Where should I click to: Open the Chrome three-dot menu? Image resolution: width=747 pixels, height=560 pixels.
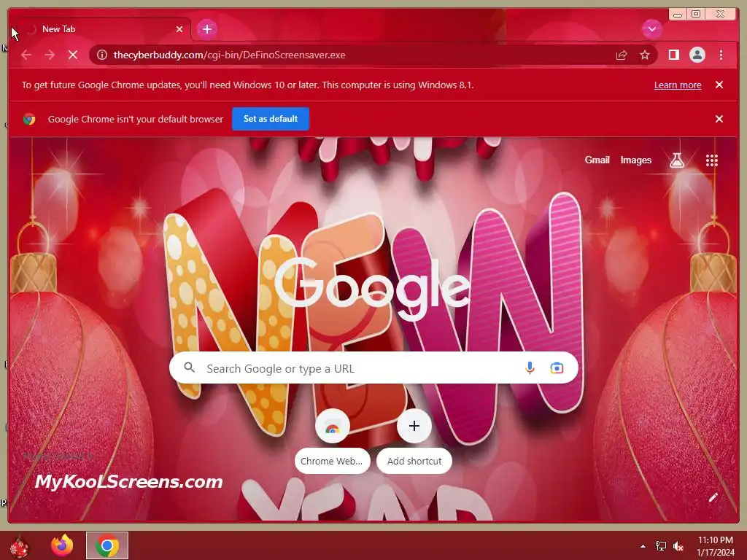click(721, 55)
